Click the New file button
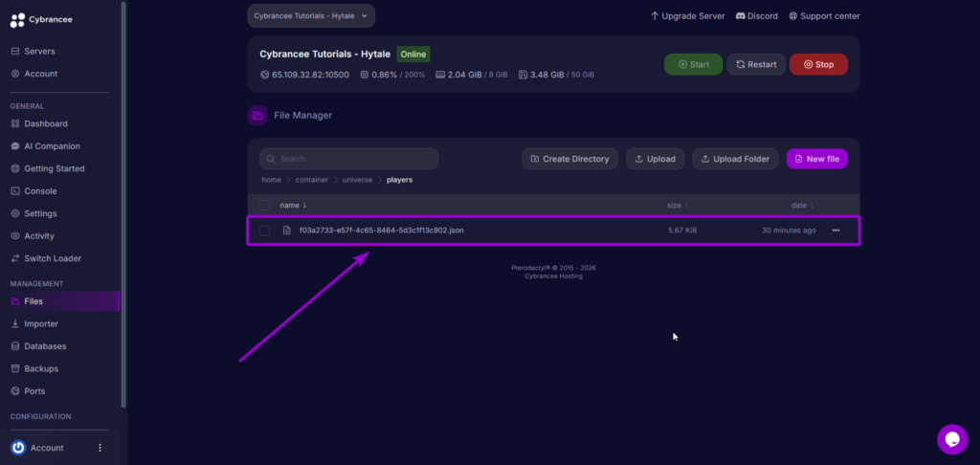Screen dimensions: 980x465 point(816,159)
